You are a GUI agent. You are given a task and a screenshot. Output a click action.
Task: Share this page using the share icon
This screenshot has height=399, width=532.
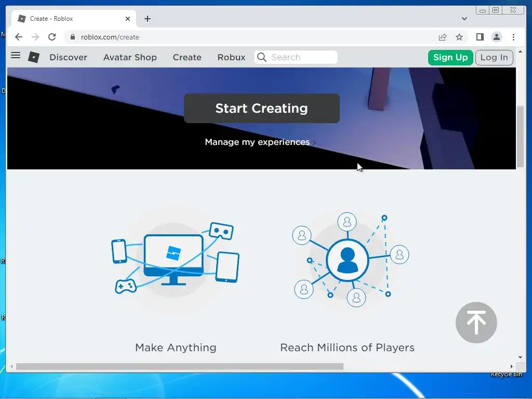click(443, 37)
